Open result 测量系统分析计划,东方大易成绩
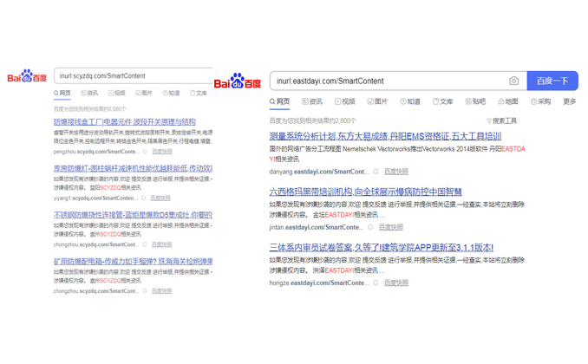The height and width of the screenshot is (364, 588). point(385,136)
